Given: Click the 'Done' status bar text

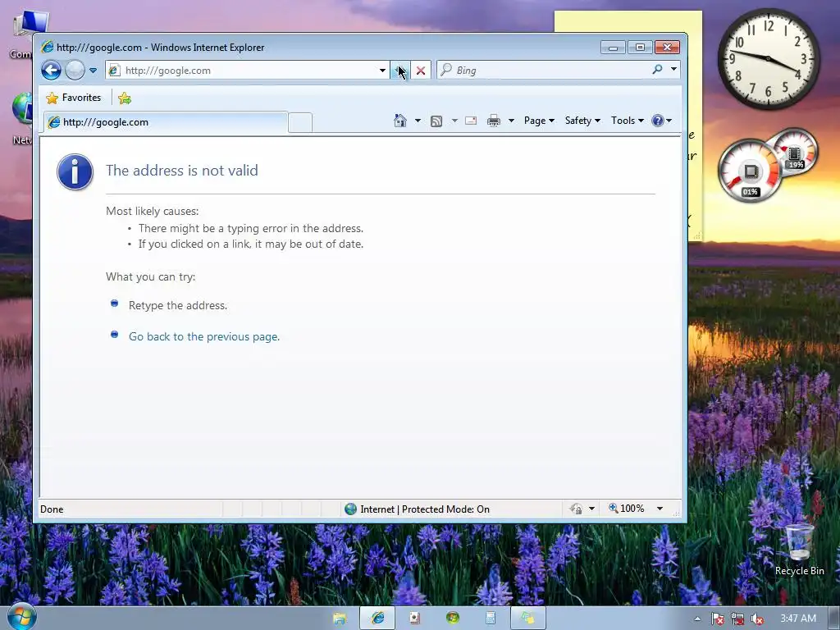Looking at the screenshot, I should 52,509.
